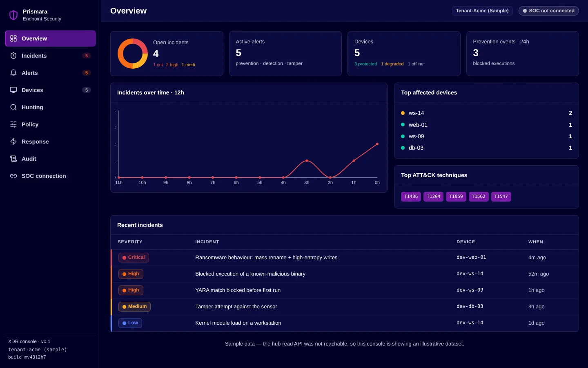Screen dimensions: 588x368
Task: Click the 0h data point on incidents chart
Action: click(x=377, y=144)
